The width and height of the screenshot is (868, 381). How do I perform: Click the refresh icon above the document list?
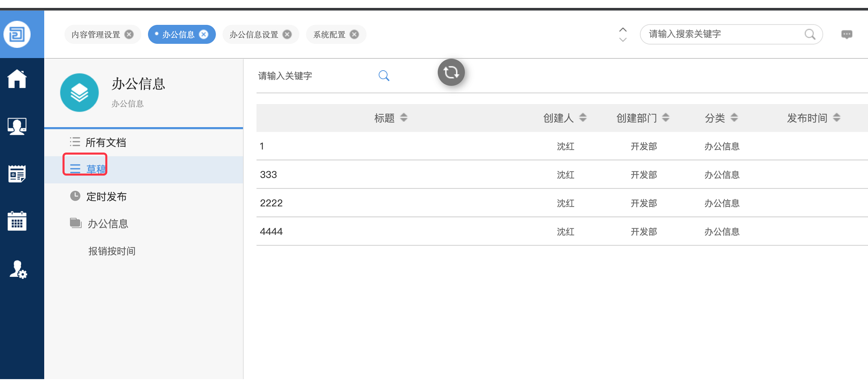pyautogui.click(x=451, y=72)
